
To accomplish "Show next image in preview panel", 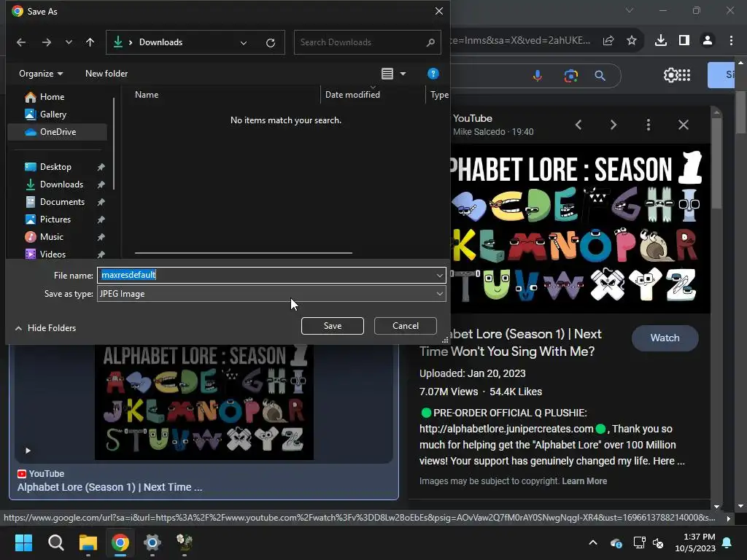I will [x=614, y=125].
